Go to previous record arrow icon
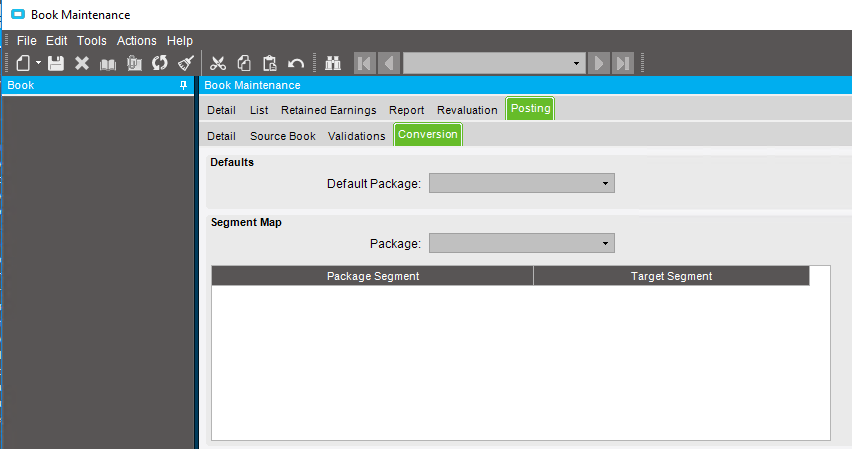 389,63
